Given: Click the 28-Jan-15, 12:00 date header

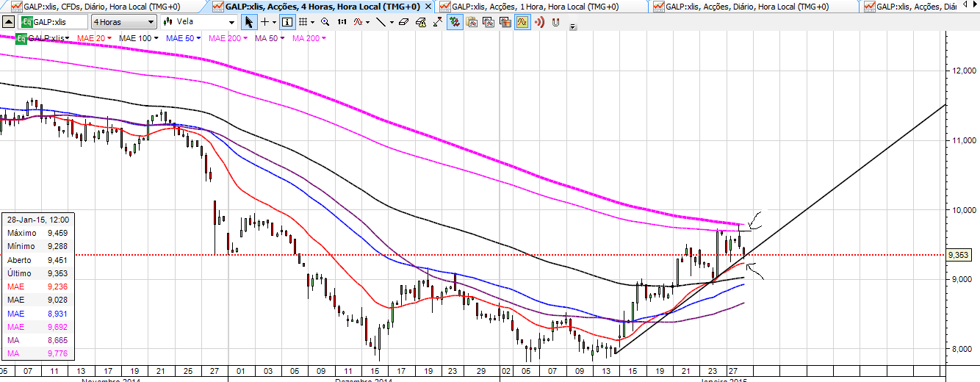Looking at the screenshot, I should pyautogui.click(x=38, y=220).
